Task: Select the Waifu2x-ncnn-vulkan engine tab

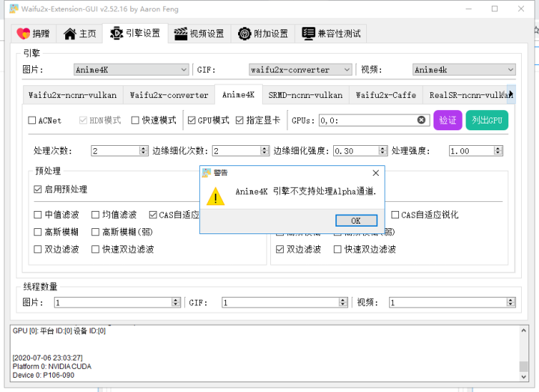Action: point(73,95)
